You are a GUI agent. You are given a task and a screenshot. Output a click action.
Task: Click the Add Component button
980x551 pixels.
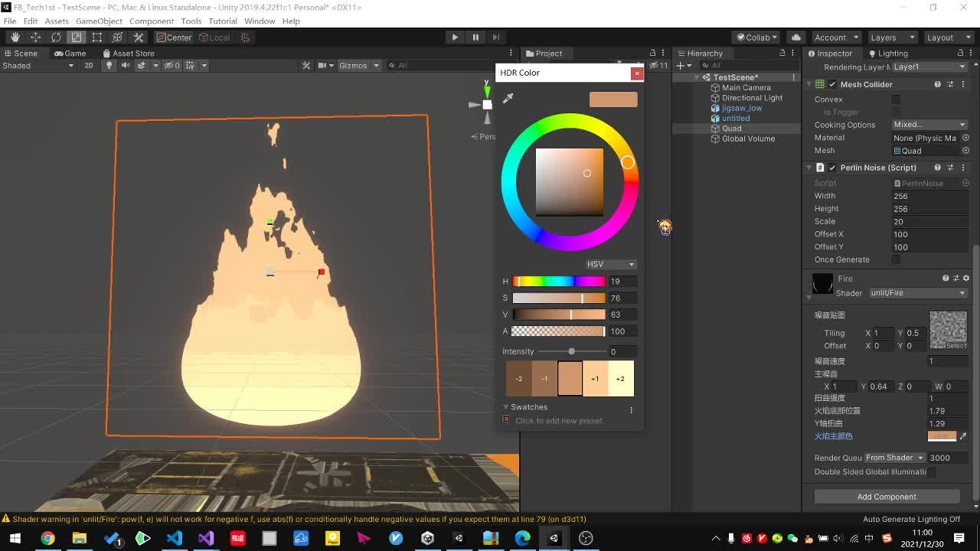click(x=887, y=497)
